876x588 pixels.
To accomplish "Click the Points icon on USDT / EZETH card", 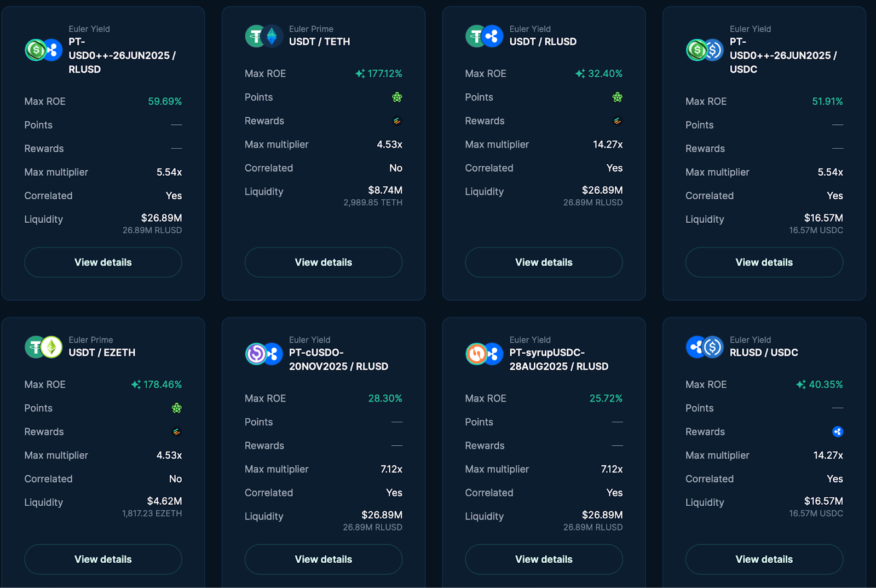I will (x=176, y=408).
